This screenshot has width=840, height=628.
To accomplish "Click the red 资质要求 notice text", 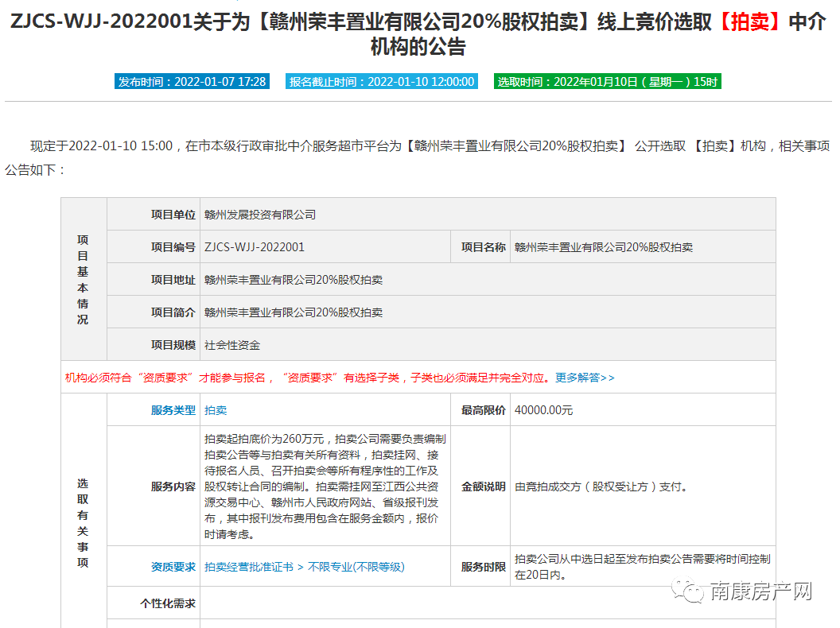I will tap(306, 378).
